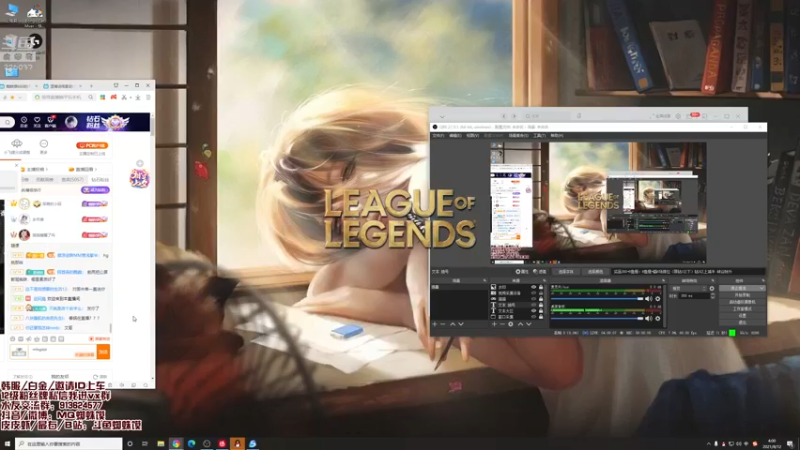Toggle visibility eye of third OBS source
The image size is (800, 450).
coord(534,299)
